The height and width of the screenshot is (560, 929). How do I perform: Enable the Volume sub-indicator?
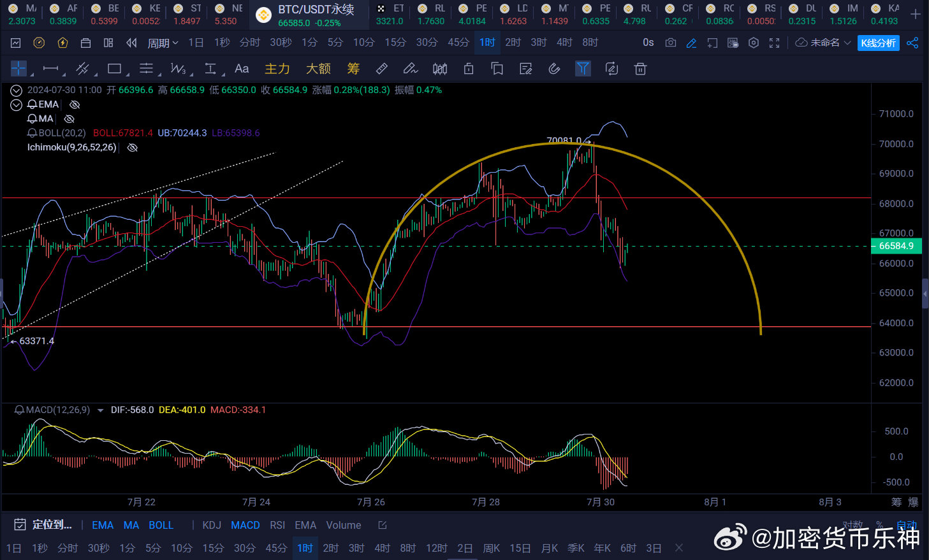click(344, 525)
